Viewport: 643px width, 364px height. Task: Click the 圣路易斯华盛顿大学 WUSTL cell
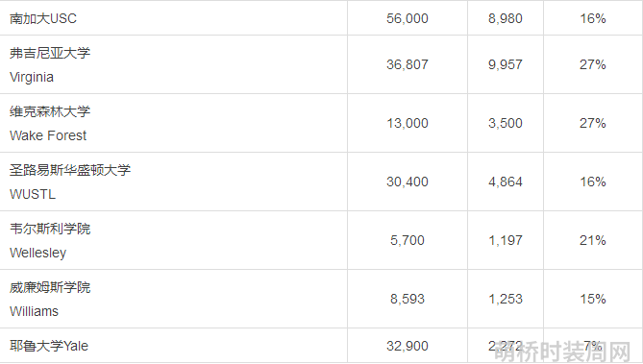tap(173, 182)
